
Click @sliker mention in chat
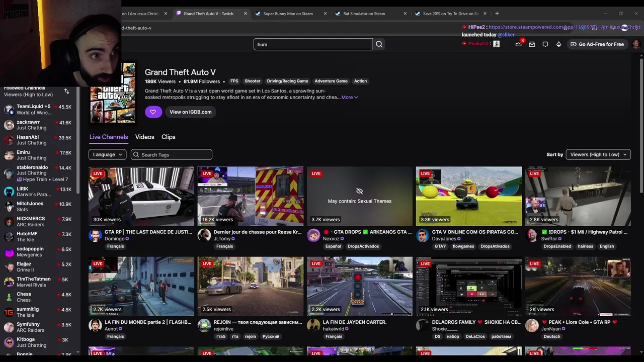point(506,35)
